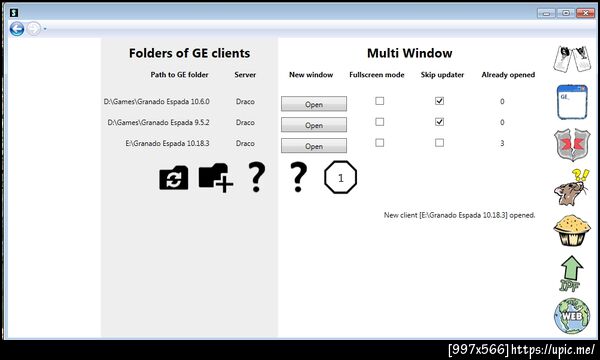Click the 'Fullscreen mode' column header
Screen dimensions: 600x360
(377, 75)
